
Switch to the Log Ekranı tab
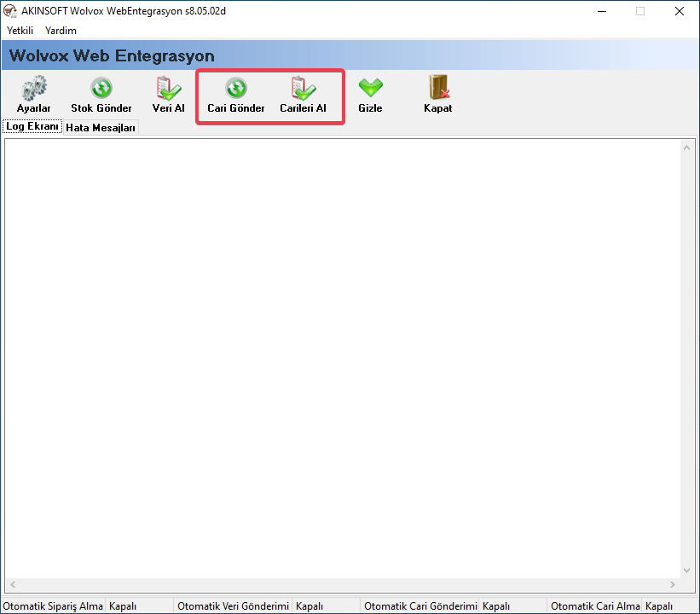point(32,126)
